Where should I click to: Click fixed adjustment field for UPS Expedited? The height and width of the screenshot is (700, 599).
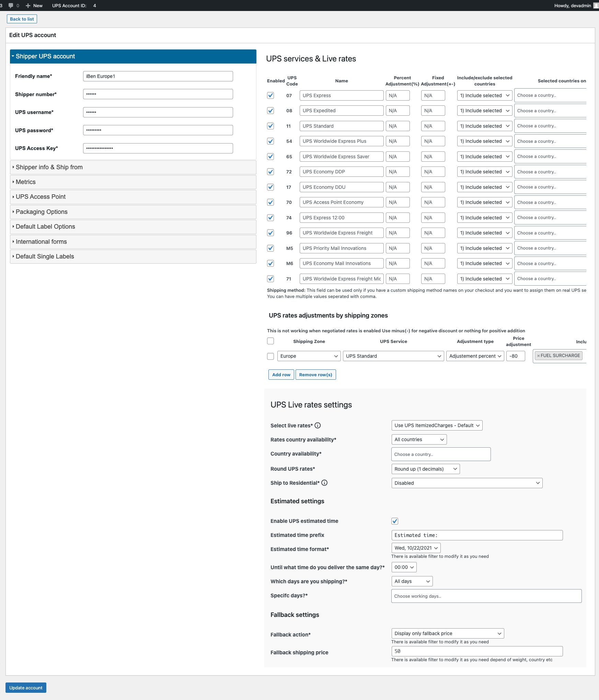pyautogui.click(x=433, y=111)
